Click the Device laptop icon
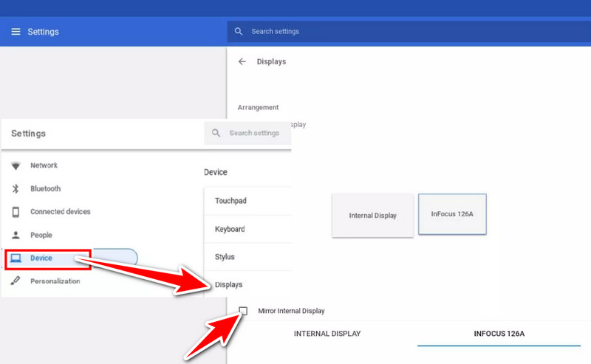 [16, 258]
